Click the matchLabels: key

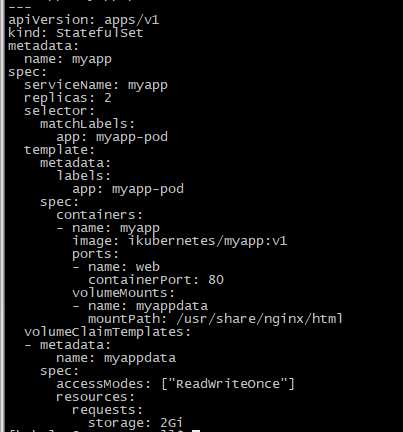point(87,124)
